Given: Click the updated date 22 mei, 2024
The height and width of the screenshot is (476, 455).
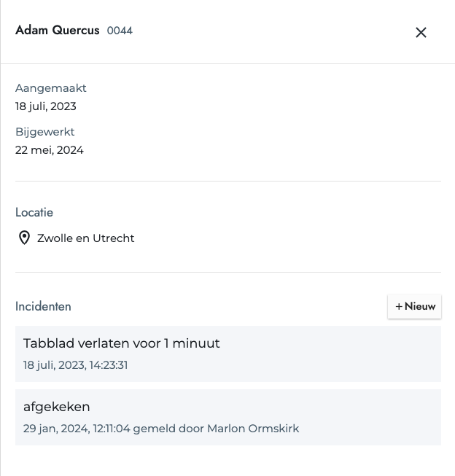Looking at the screenshot, I should point(49,150).
